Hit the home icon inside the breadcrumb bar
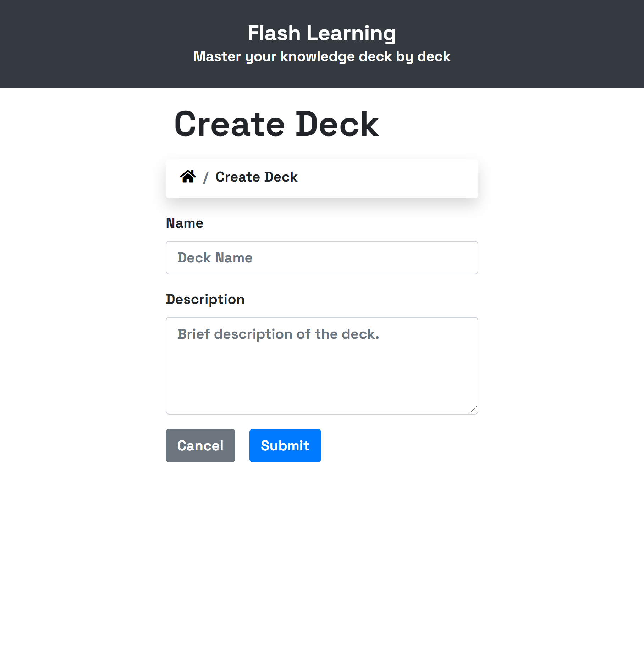The height and width of the screenshot is (655, 644). 188,176
